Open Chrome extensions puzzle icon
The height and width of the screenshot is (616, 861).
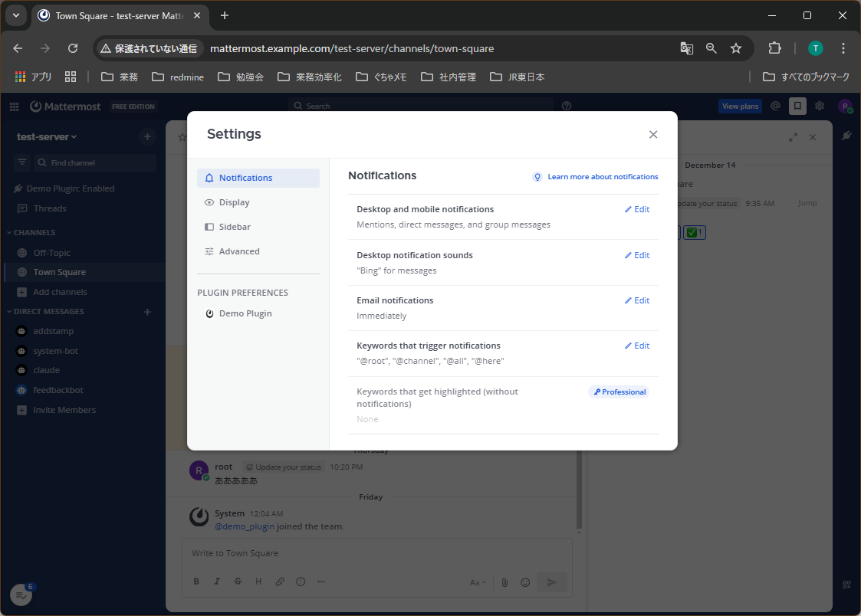[x=774, y=48]
